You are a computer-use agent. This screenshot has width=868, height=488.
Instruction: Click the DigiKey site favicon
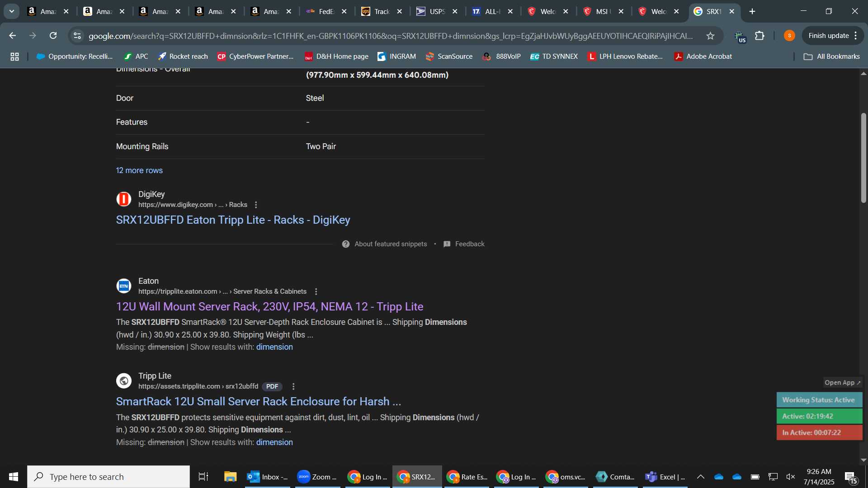(124, 199)
